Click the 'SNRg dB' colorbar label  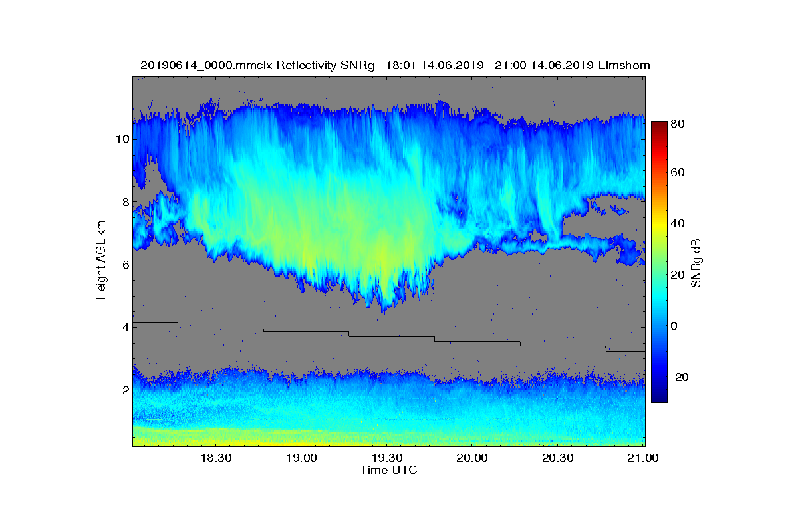pyautogui.click(x=696, y=263)
